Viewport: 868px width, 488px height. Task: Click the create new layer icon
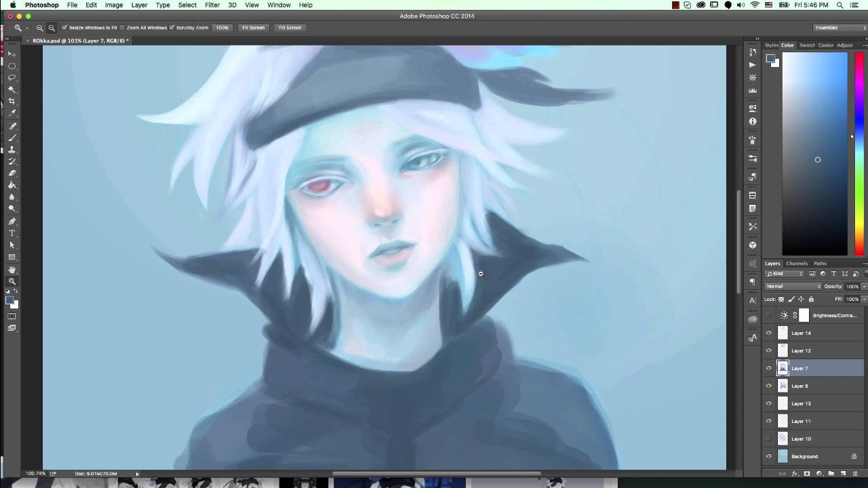843,473
